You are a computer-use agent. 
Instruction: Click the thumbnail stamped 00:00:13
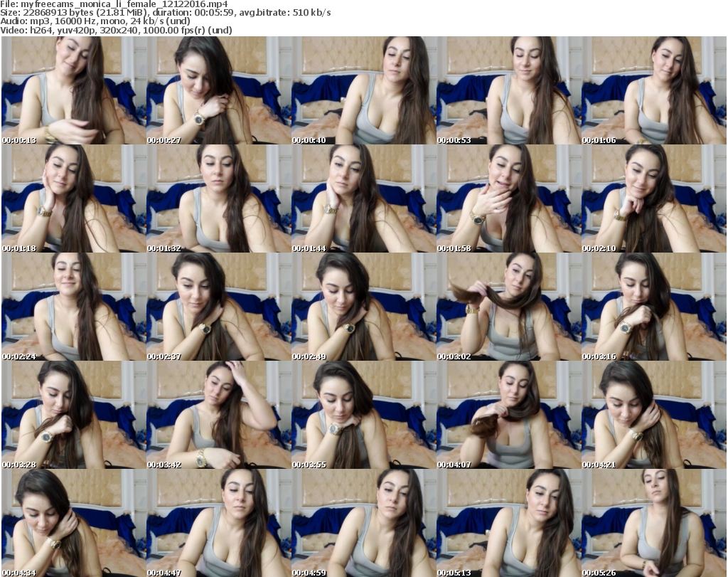tap(74, 90)
